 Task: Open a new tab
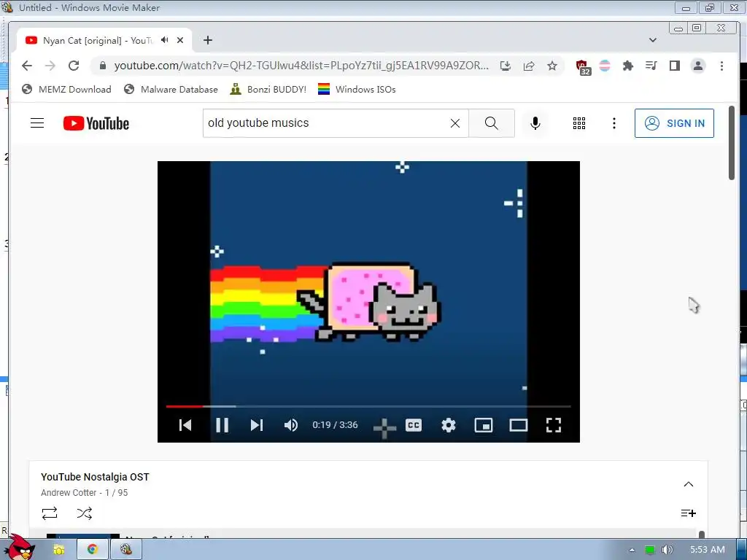pyautogui.click(x=208, y=41)
